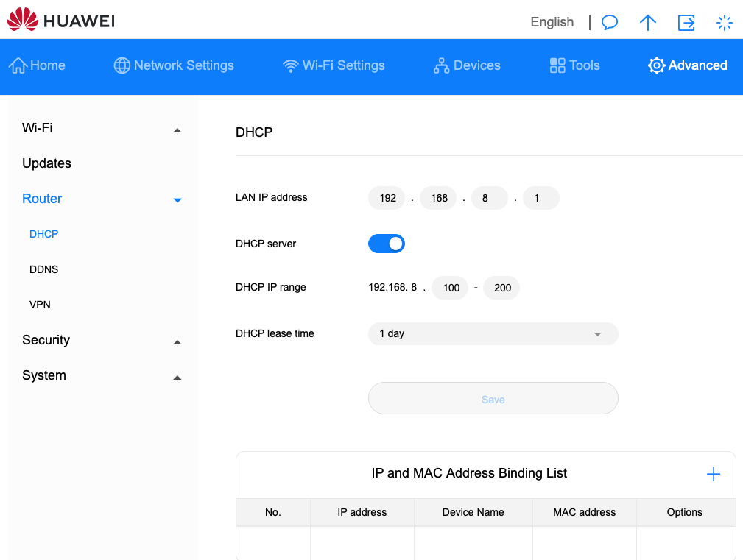Turn off the DHCP server switch
The image size is (743, 560).
(x=386, y=244)
